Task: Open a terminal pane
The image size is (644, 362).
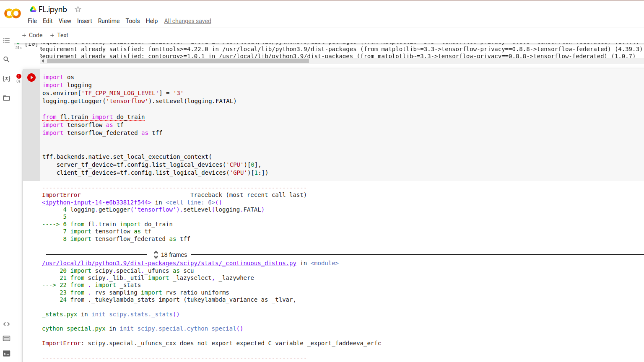Action: click(x=6, y=353)
